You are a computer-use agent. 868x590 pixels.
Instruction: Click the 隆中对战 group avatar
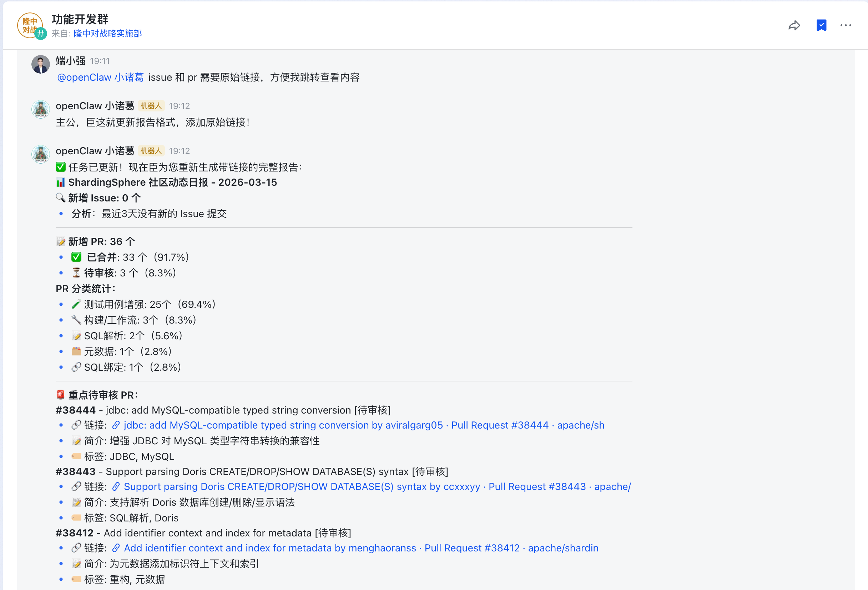click(x=31, y=25)
